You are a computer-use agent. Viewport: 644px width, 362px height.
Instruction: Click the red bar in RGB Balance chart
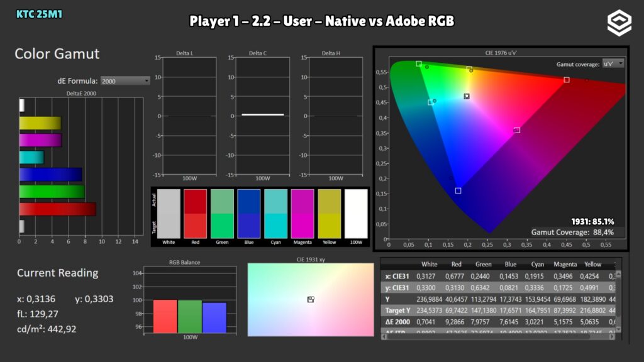pos(165,316)
